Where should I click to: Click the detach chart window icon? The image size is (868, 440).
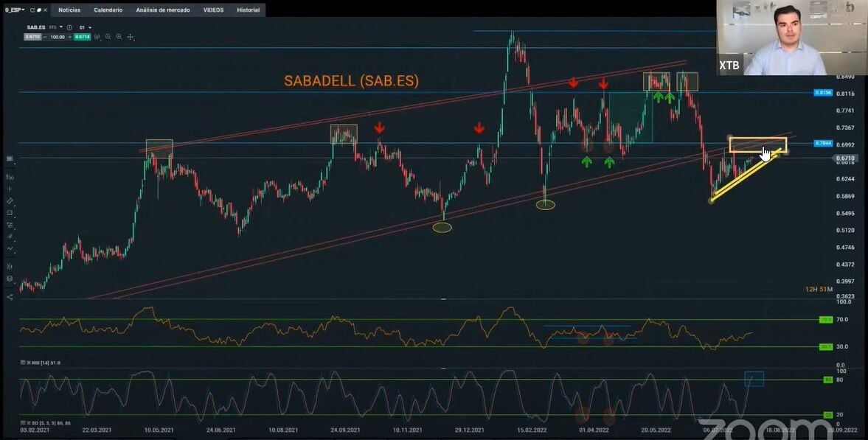tap(32, 10)
